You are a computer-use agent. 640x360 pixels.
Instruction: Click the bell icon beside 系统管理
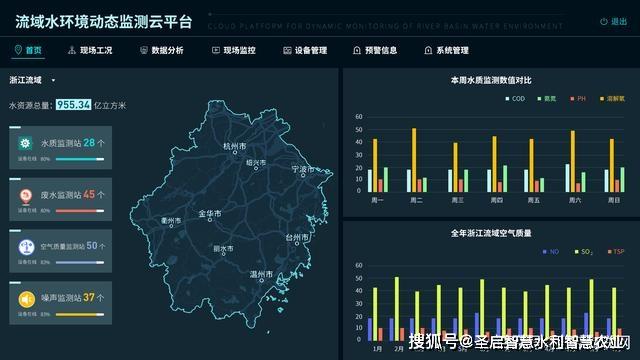(428, 50)
